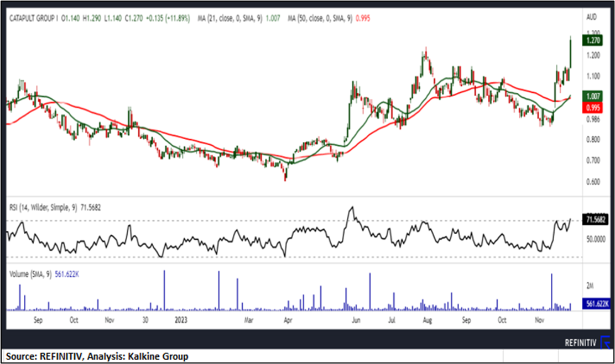This screenshot has width=615, height=364.
Task: Click the 30 date label on the time axis
Action: (x=145, y=320)
